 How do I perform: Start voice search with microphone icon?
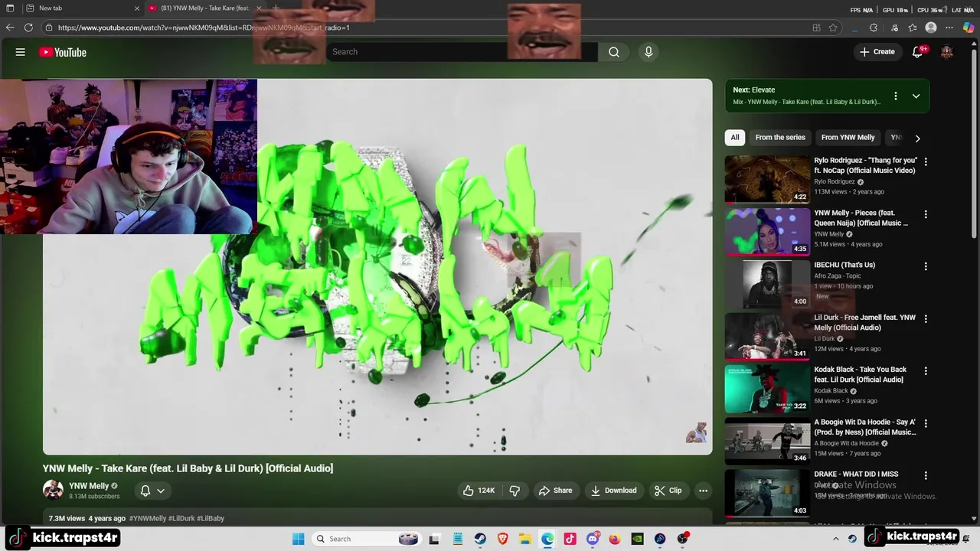pyautogui.click(x=648, y=52)
